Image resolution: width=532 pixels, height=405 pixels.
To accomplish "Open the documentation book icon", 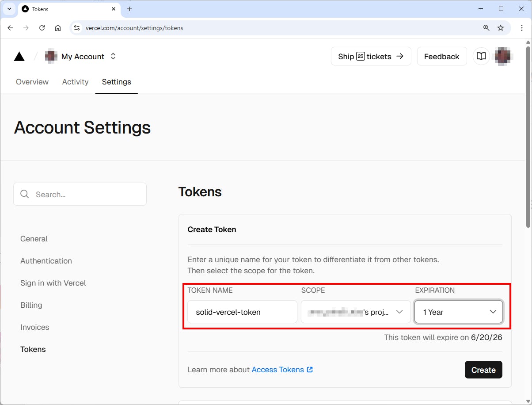I will 481,56.
